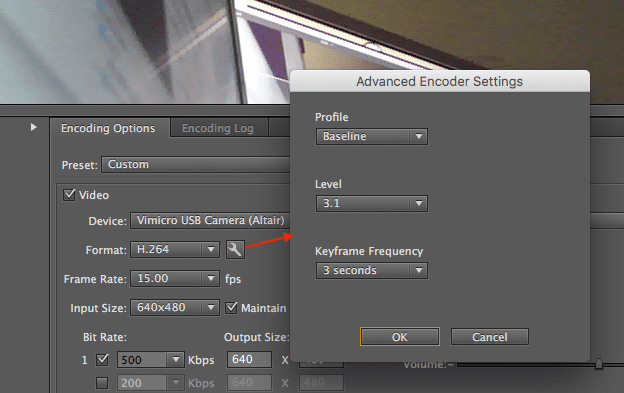
Task: Click Cancel in Advanced Encoder Settings
Action: click(x=489, y=337)
